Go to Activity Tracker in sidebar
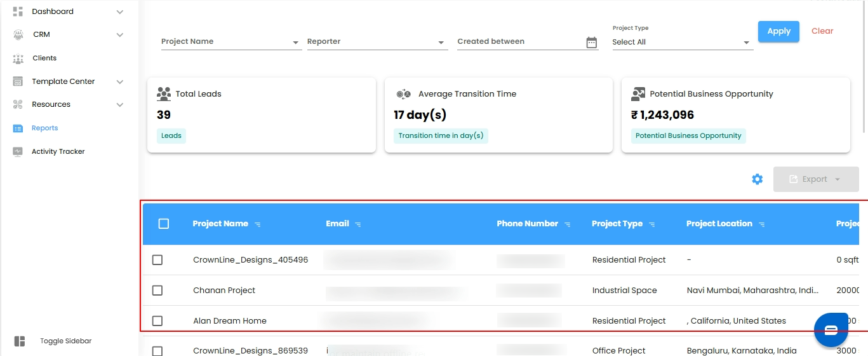 coord(58,152)
